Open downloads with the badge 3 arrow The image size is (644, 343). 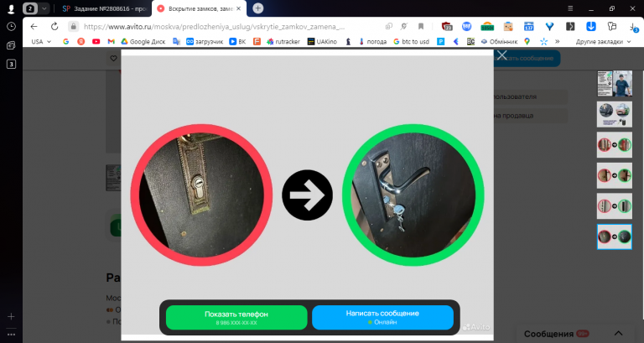(633, 27)
